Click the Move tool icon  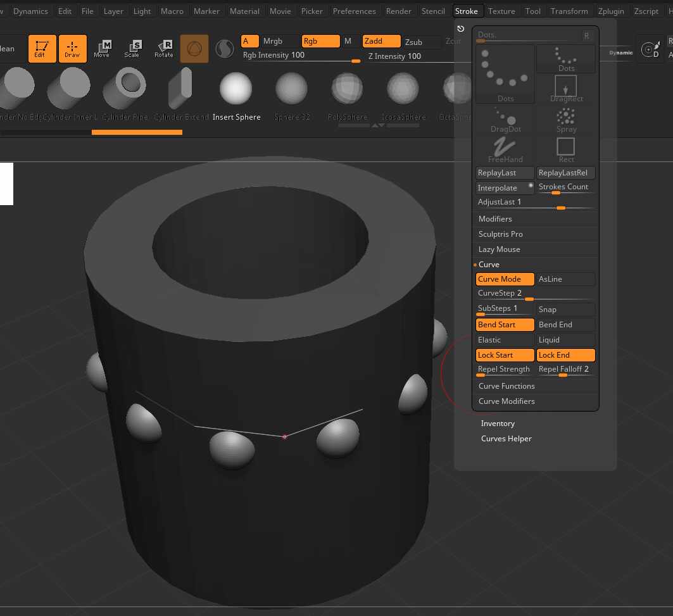coord(102,49)
